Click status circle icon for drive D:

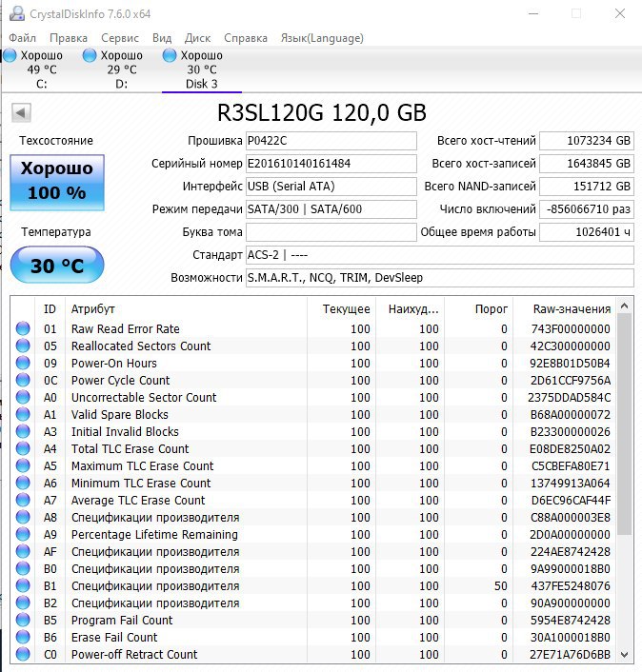click(90, 55)
